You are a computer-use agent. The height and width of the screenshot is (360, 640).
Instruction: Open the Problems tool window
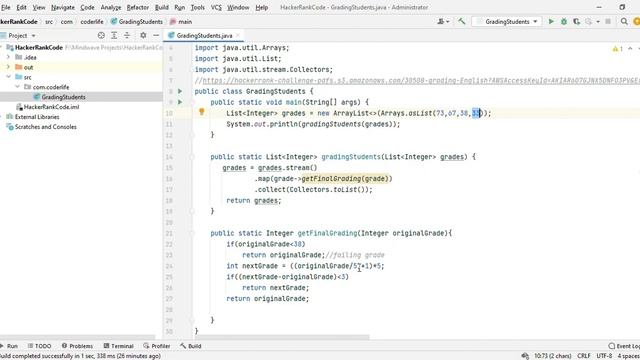click(x=77, y=346)
